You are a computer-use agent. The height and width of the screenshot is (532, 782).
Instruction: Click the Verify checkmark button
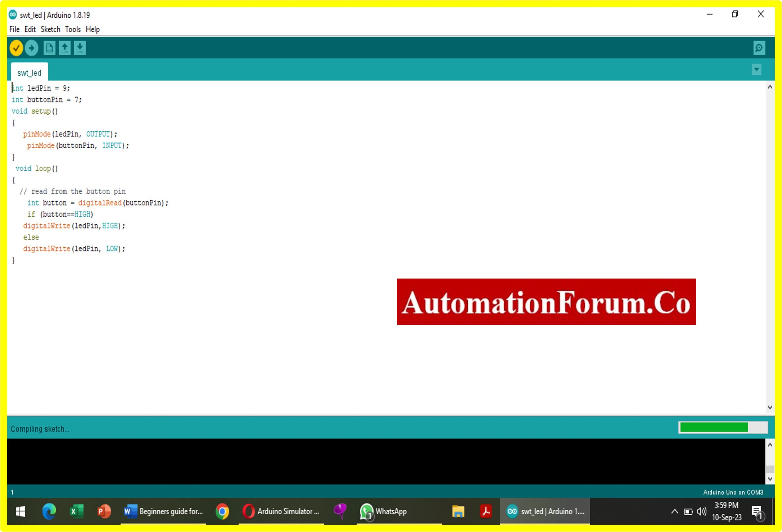pos(16,48)
